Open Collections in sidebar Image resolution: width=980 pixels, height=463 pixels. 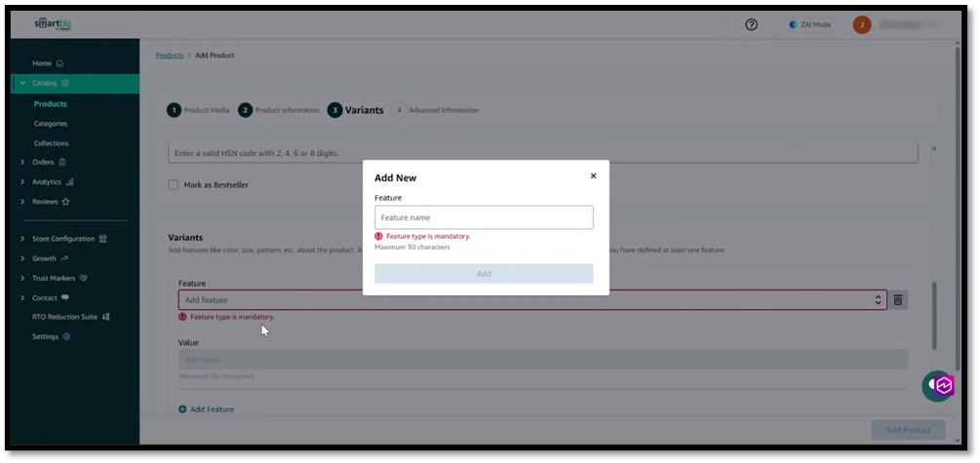pyautogui.click(x=52, y=143)
